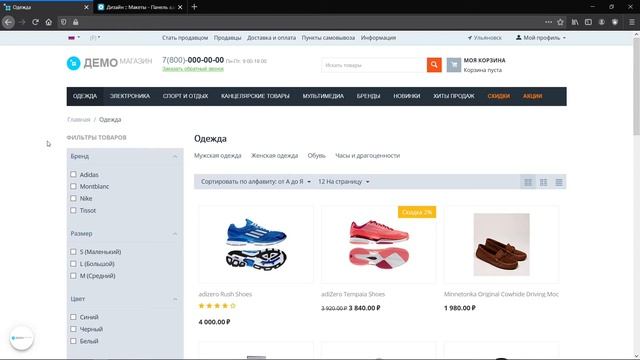Click the browser forward arrow
Image resolution: width=640 pixels, height=360 pixels.
[22, 22]
